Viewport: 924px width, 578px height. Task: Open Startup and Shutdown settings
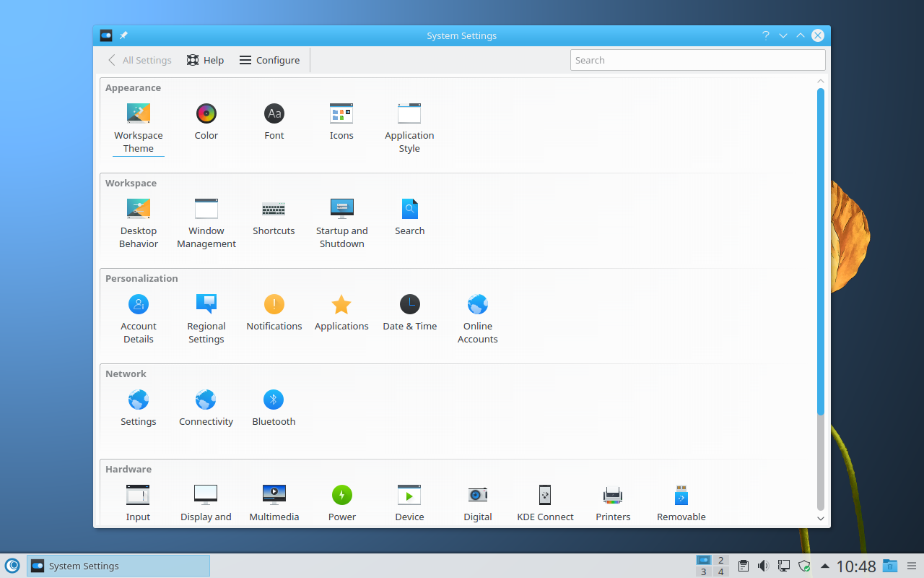coord(341,209)
